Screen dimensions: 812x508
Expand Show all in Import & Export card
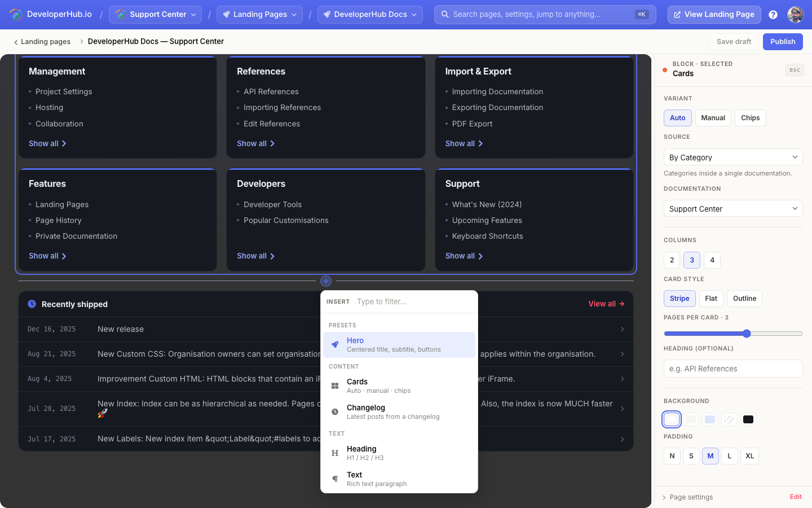464,143
